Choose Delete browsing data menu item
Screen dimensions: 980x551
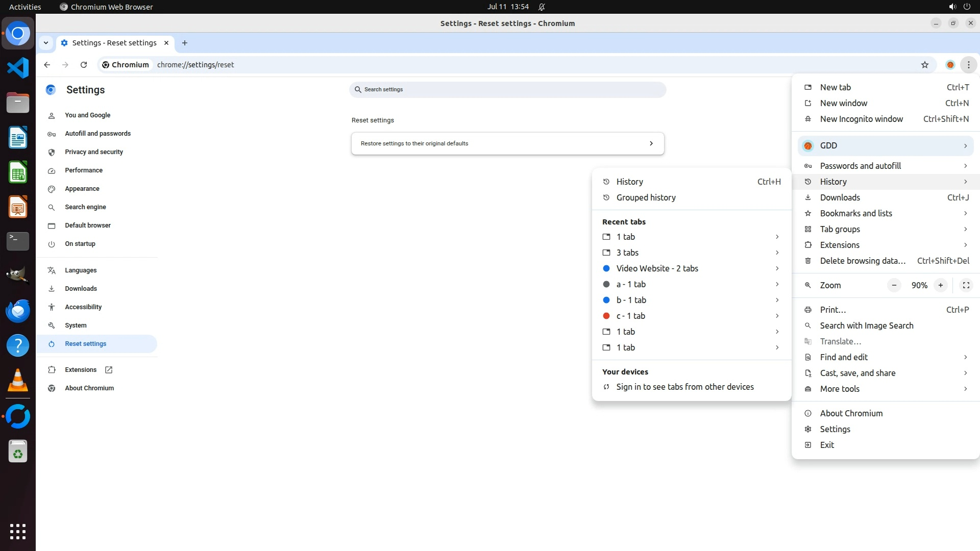pyautogui.click(x=862, y=261)
